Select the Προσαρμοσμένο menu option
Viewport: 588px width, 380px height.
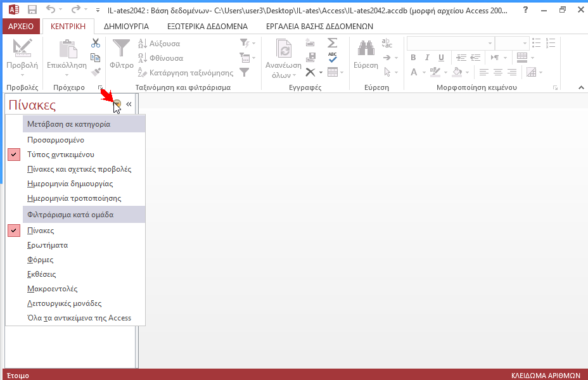coord(75,140)
